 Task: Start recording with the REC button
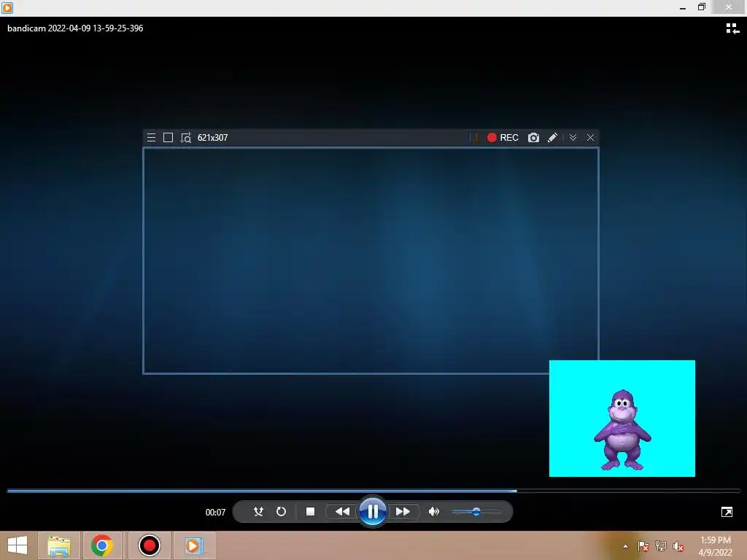[x=503, y=138]
